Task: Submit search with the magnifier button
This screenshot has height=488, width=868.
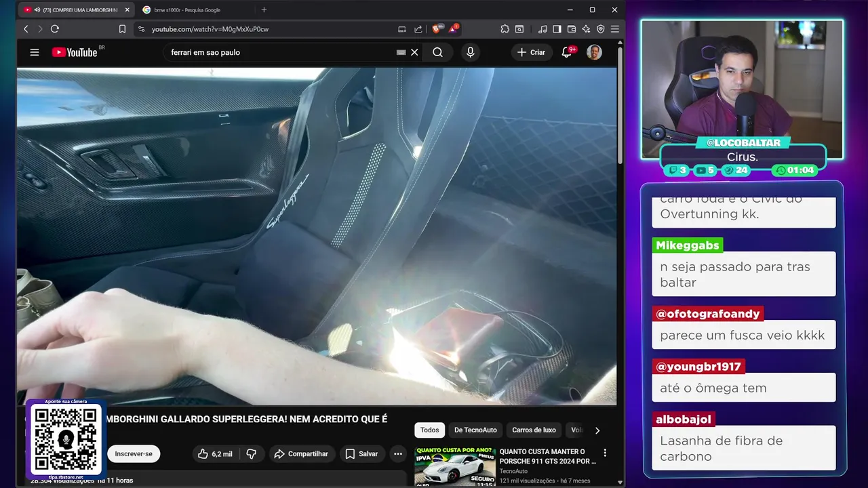Action: click(437, 52)
